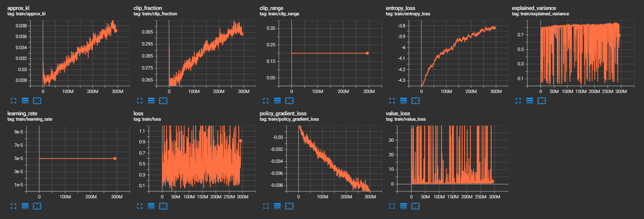Toggle y-axis log scale on approx_kl chart

point(25,100)
